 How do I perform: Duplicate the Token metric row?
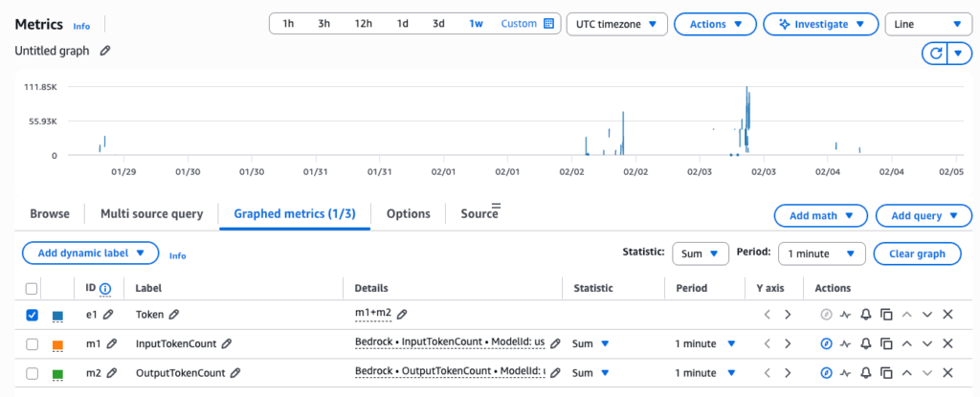pyautogui.click(x=886, y=315)
